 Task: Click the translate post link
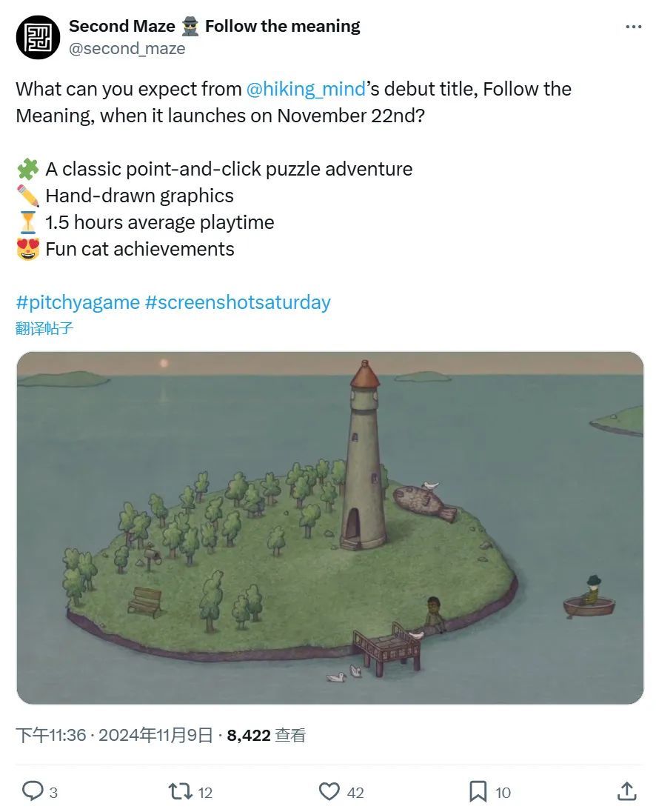point(44,328)
